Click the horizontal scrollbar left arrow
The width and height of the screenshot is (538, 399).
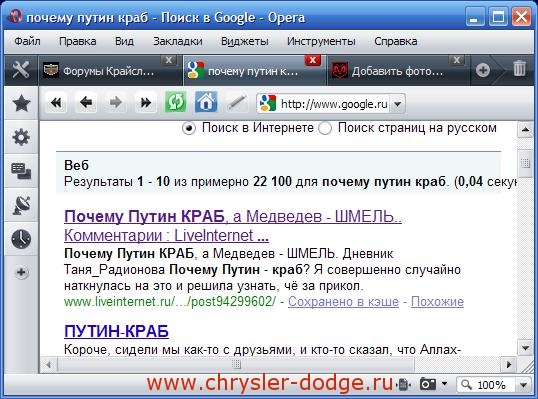pos(48,364)
